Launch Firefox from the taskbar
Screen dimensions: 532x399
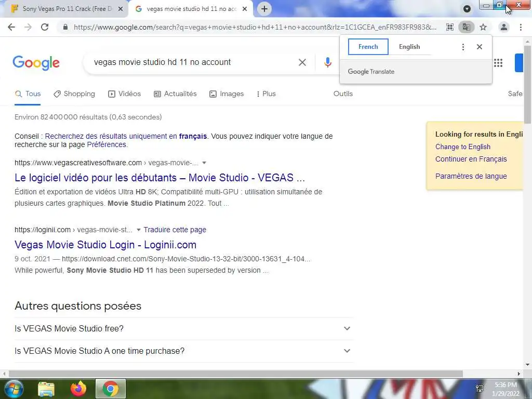tap(78, 389)
